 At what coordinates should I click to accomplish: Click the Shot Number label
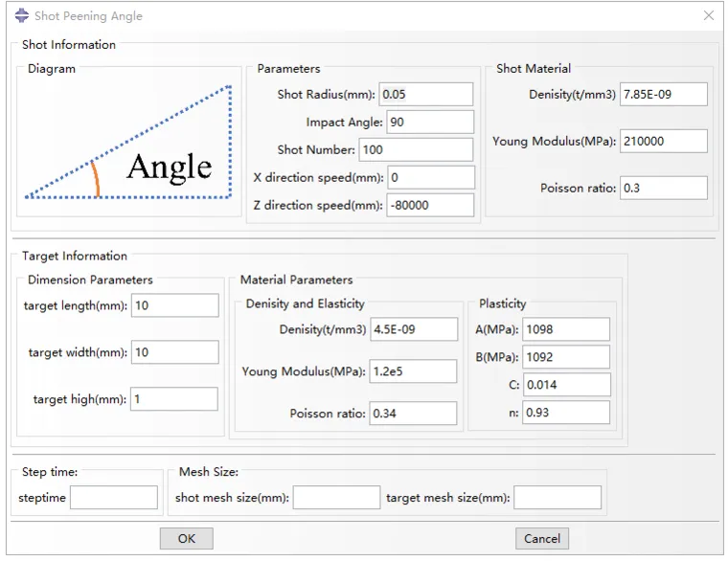click(x=316, y=149)
